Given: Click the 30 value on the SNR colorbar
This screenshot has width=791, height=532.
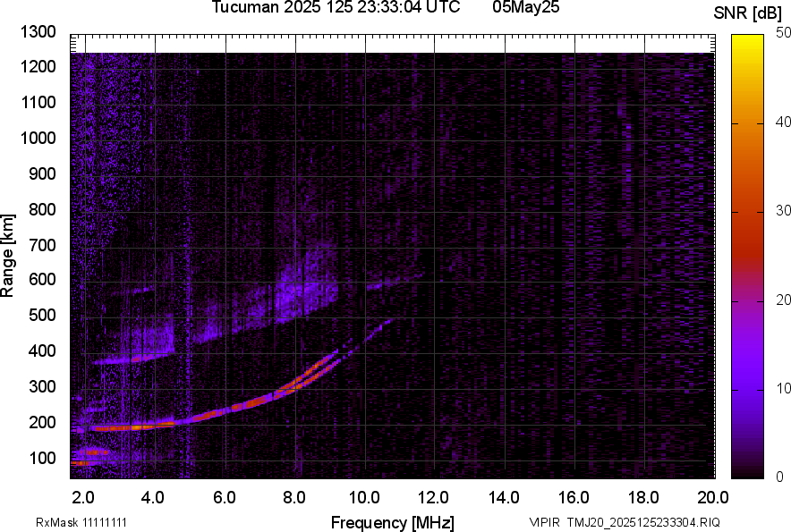Looking at the screenshot, I should click(x=784, y=210).
